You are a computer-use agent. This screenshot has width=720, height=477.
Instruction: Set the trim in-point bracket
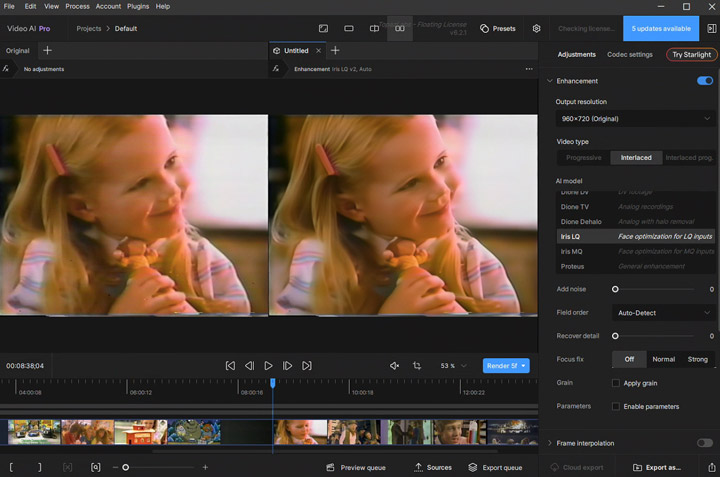coord(11,467)
